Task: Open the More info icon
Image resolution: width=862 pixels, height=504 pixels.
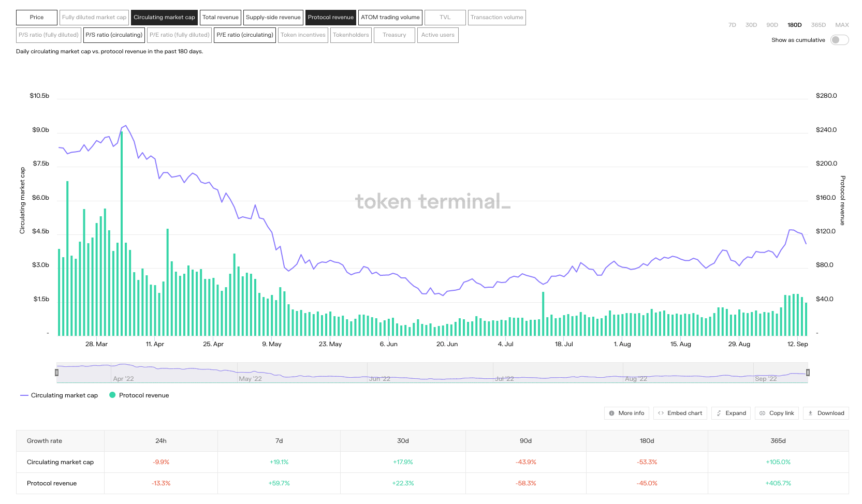Action: click(x=611, y=413)
